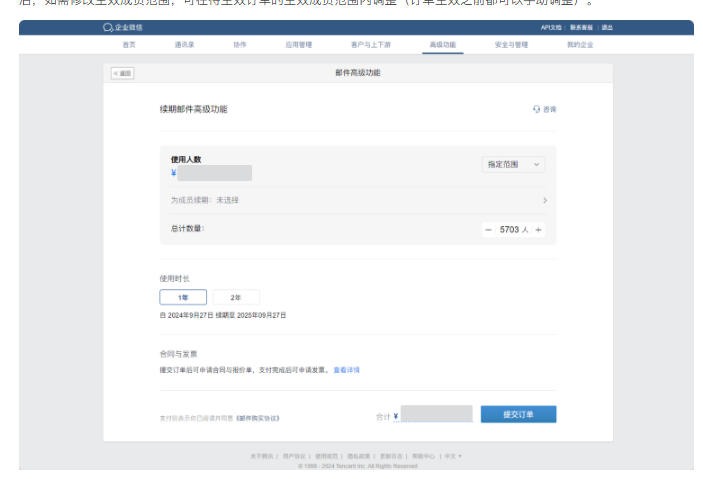Select the 1年 duration option
Image resolution: width=703 pixels, height=479 pixels.
click(x=183, y=297)
